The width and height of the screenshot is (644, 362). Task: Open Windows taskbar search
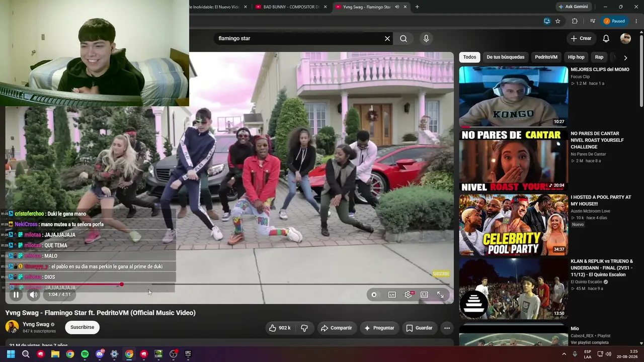coord(26,354)
